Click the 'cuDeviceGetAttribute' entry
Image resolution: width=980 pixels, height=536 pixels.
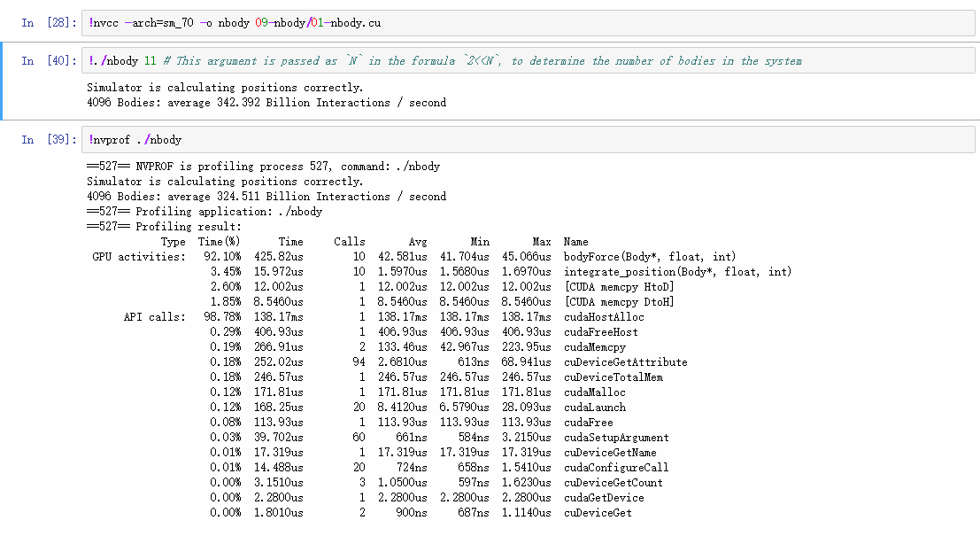[626, 362]
